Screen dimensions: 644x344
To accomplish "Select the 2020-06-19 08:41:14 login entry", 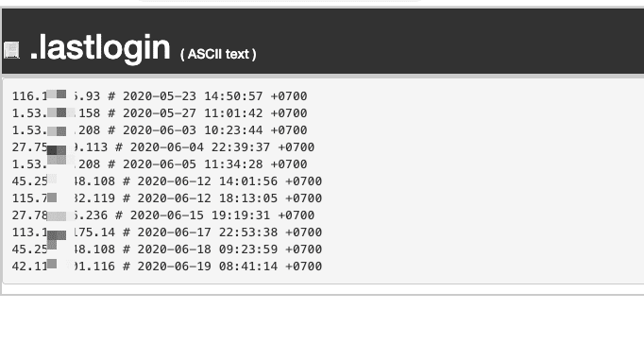I will click(167, 267).
